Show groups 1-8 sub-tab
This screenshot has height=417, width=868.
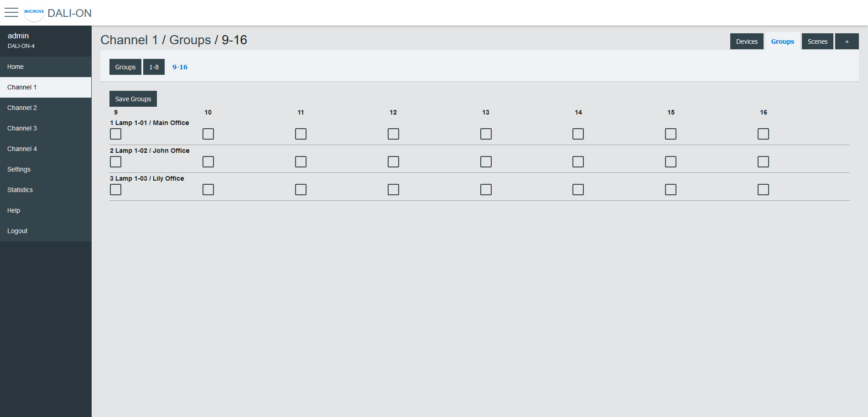(x=154, y=67)
